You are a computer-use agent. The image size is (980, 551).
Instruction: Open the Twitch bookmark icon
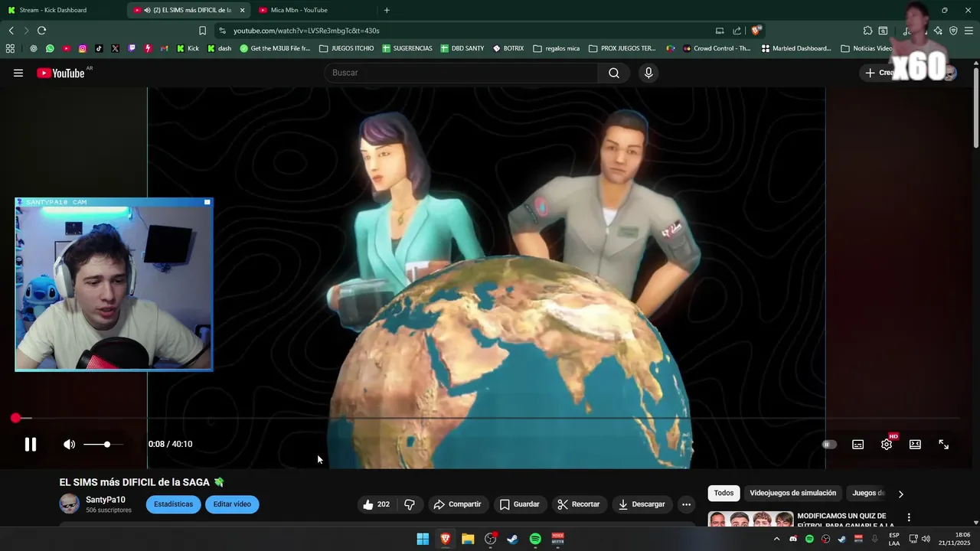coord(132,48)
